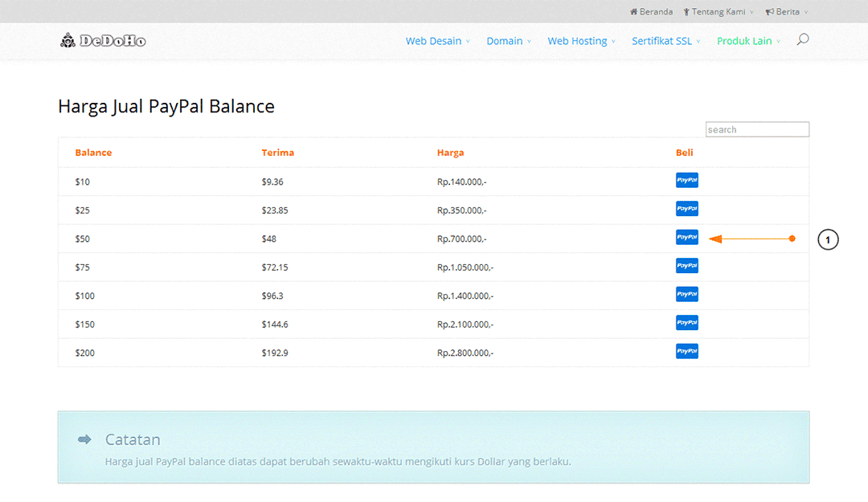
Task: Select the PayPal icon for $75 balance
Action: [686, 266]
